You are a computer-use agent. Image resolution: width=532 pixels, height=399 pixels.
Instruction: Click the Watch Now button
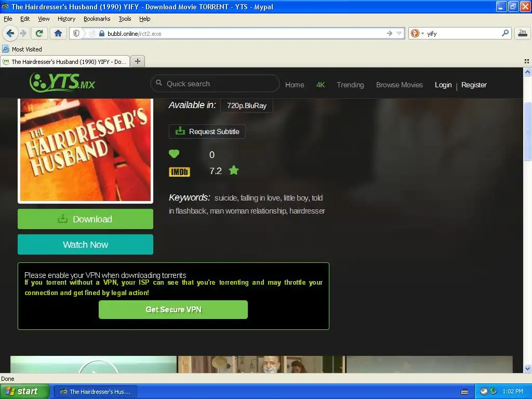(x=86, y=244)
